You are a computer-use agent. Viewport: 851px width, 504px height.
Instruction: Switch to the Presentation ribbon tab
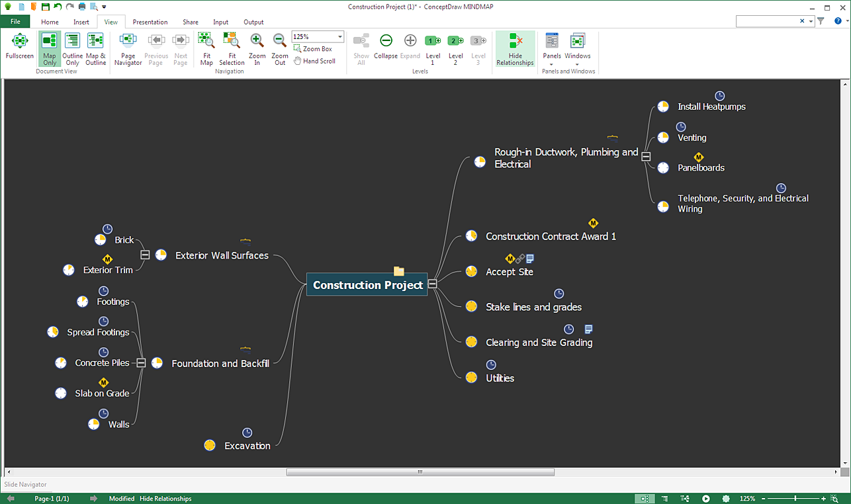tap(150, 22)
